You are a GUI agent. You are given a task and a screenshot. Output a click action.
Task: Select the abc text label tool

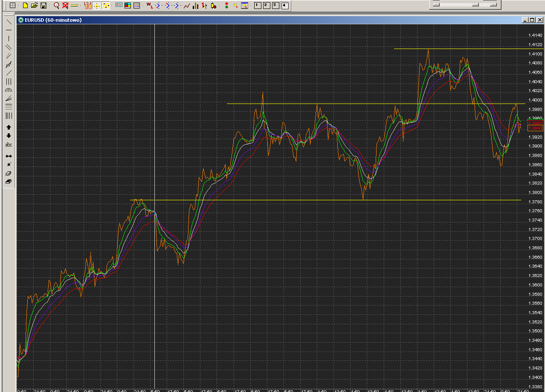[x=9, y=145]
